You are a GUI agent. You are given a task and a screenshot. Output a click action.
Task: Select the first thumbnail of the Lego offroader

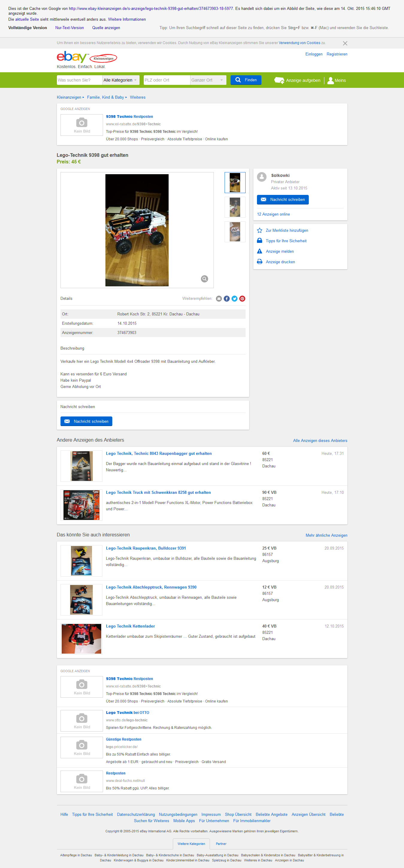(235, 182)
